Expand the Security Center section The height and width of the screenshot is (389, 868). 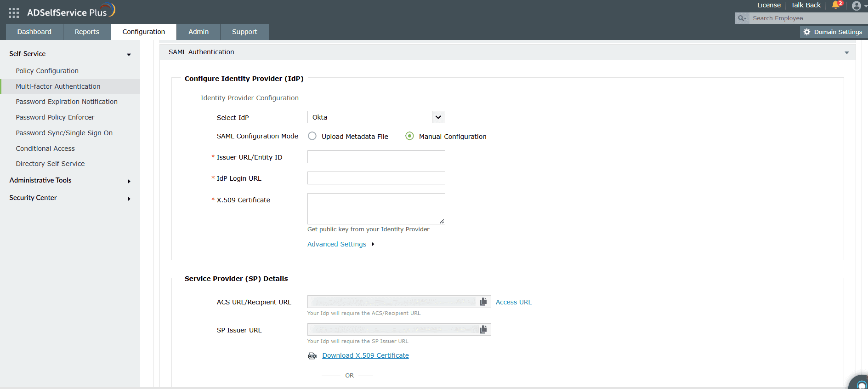tap(129, 199)
